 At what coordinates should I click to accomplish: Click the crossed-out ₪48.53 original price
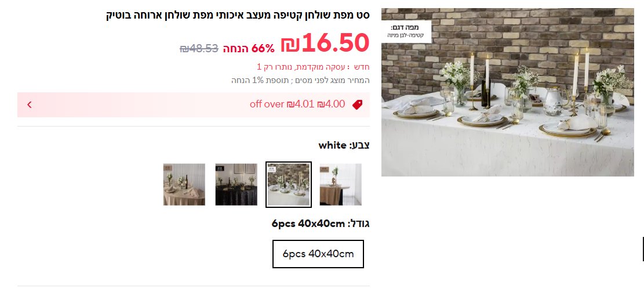[x=199, y=49]
